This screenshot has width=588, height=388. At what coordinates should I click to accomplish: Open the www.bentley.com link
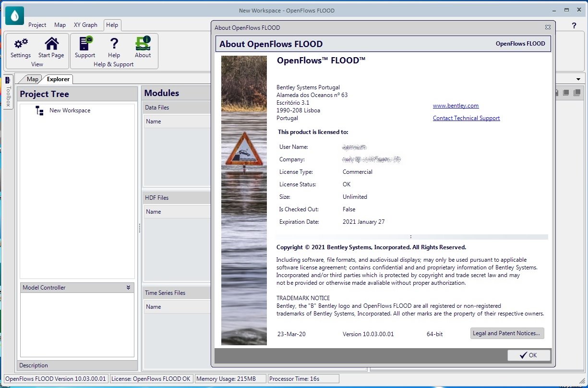pyautogui.click(x=456, y=106)
